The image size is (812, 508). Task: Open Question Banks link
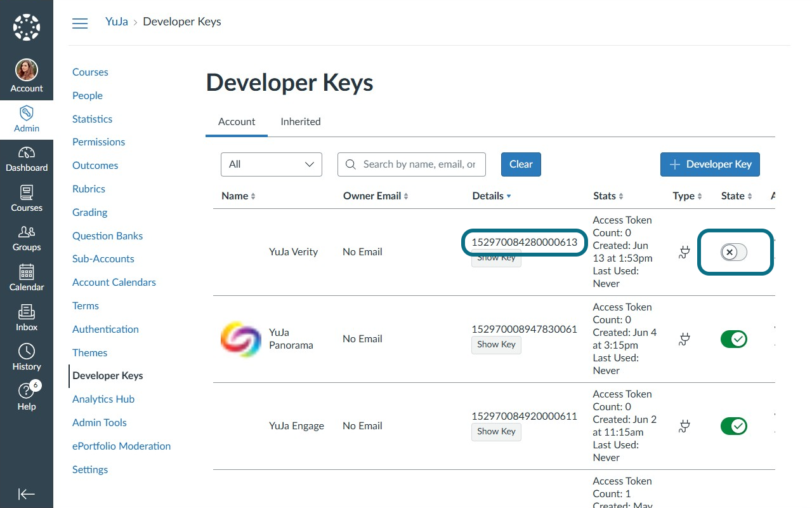point(107,236)
